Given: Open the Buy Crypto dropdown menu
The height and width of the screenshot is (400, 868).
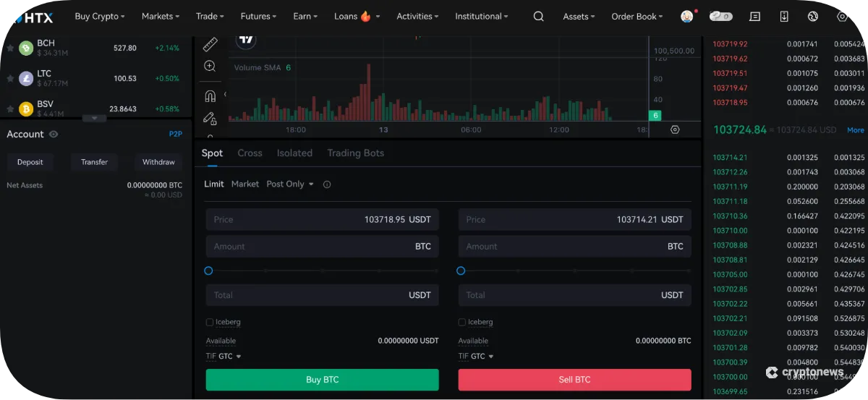Looking at the screenshot, I should [100, 16].
